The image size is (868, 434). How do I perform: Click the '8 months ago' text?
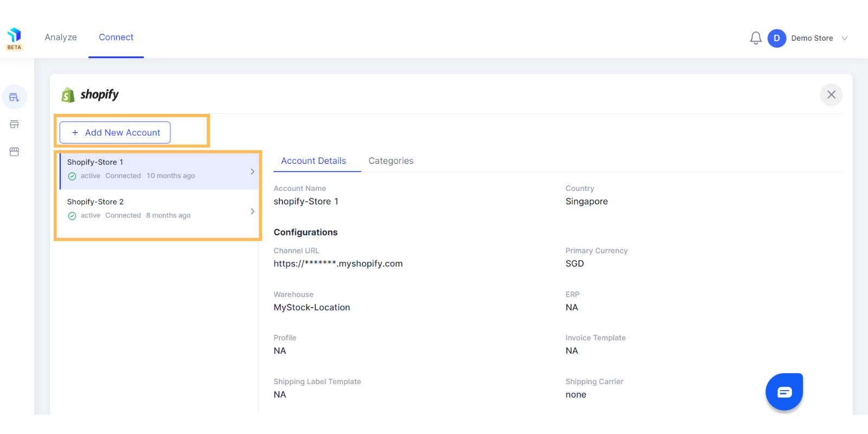(x=168, y=215)
